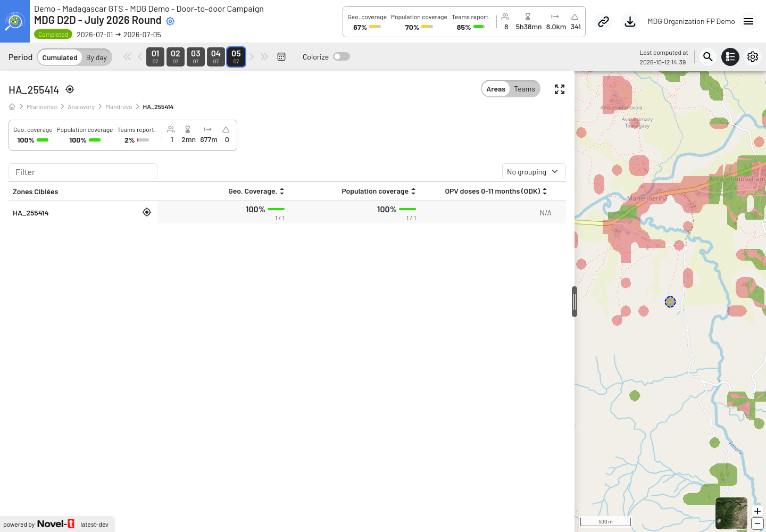Open the No grouping dropdown
Screen dimensions: 766x532
(x=534, y=171)
